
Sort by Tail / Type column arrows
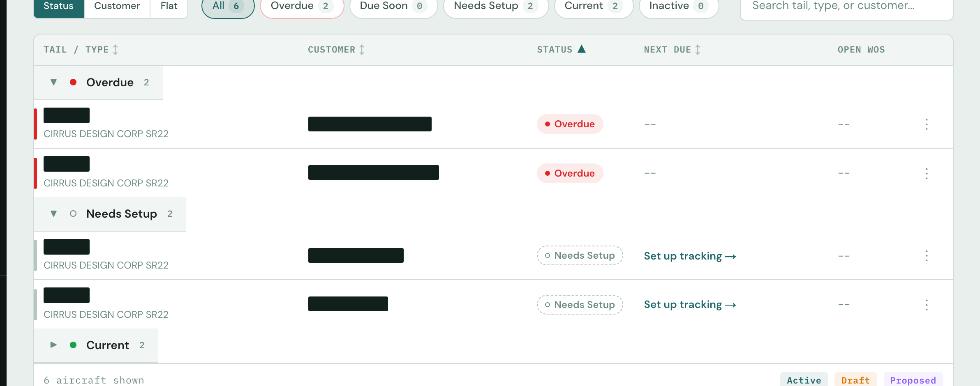tap(116, 50)
